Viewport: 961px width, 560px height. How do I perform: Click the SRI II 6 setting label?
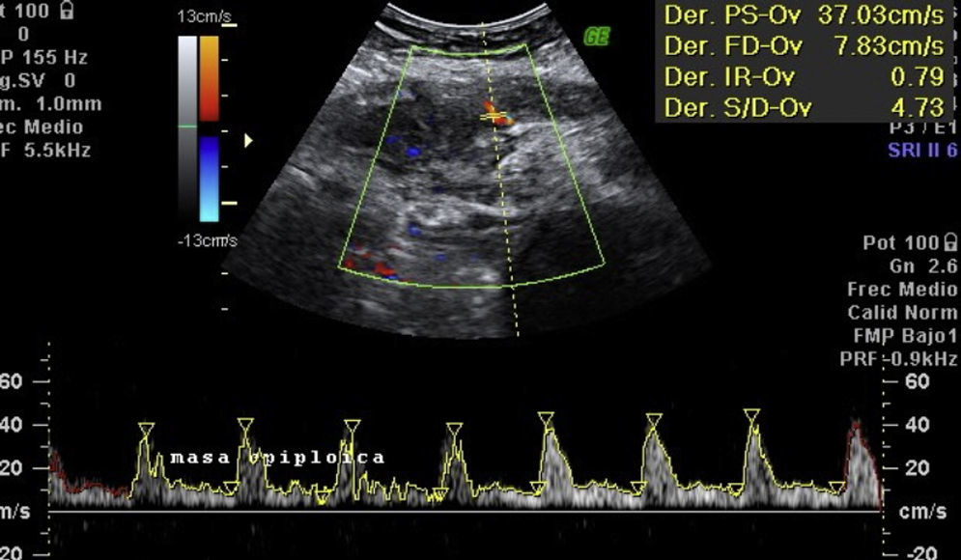(920, 150)
